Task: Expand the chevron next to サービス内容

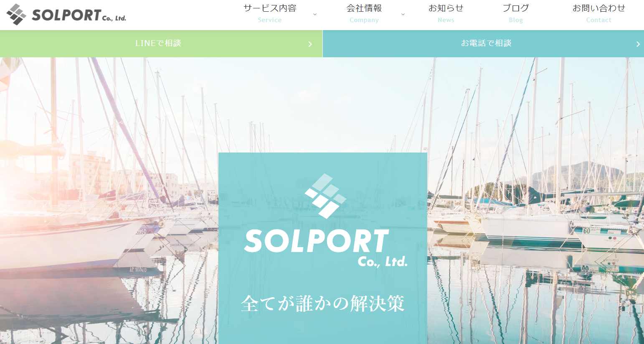Action: point(315,15)
